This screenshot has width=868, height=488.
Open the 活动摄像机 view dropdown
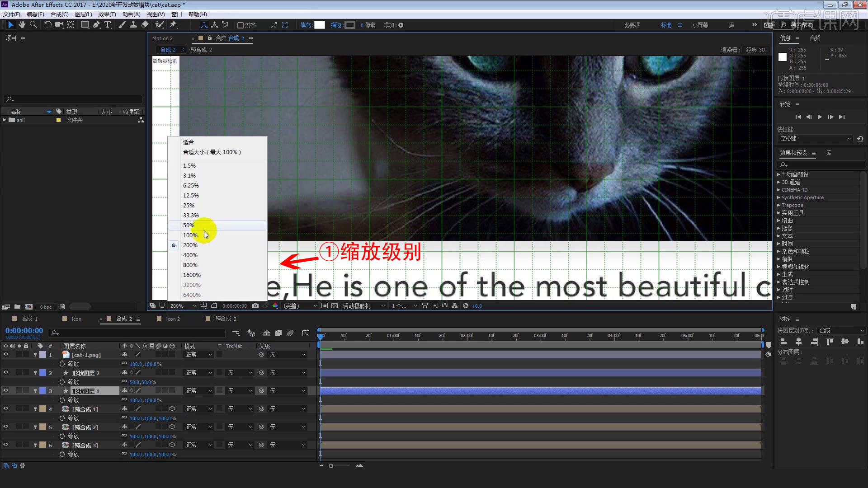[x=363, y=306]
